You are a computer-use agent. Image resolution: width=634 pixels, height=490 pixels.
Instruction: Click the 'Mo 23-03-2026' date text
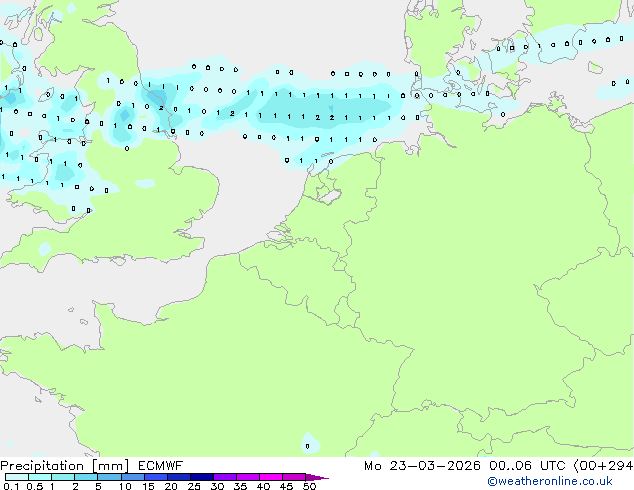(x=422, y=466)
